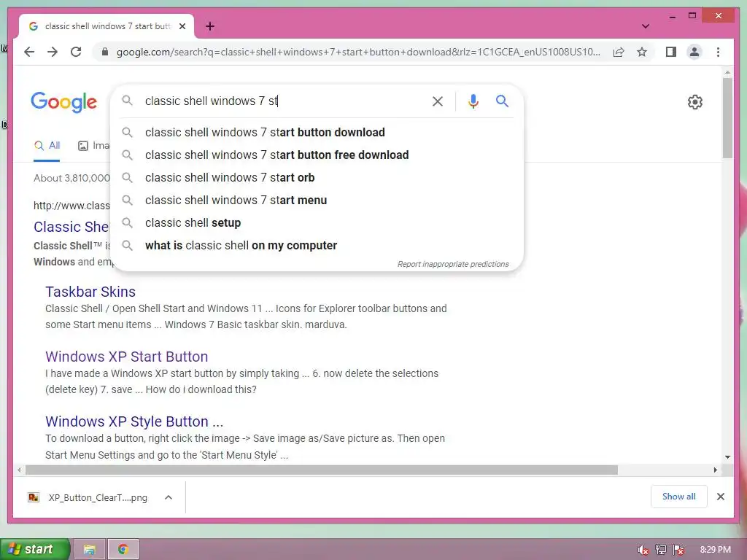Click the scroll up arrow
This screenshot has width=747, height=560.
tap(727, 73)
